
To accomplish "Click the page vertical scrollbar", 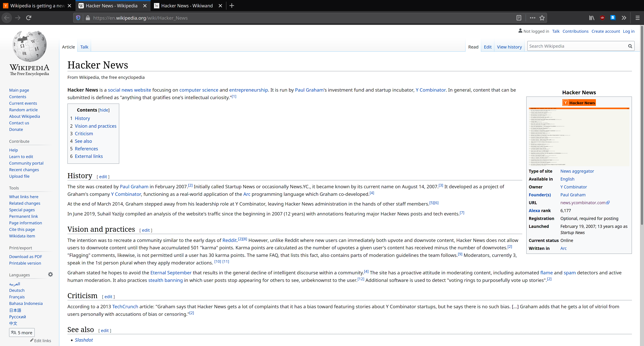I will (x=642, y=125).
